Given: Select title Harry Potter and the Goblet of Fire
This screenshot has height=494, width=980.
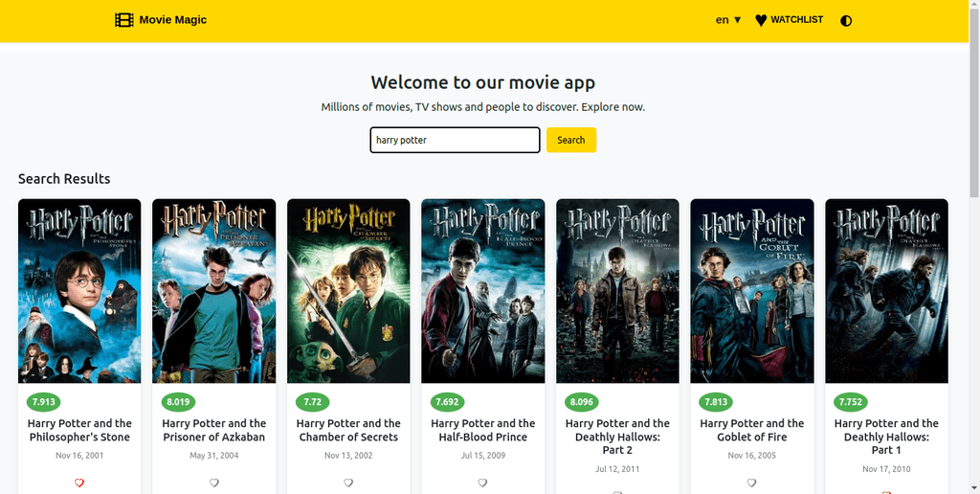Looking at the screenshot, I should point(752,430).
